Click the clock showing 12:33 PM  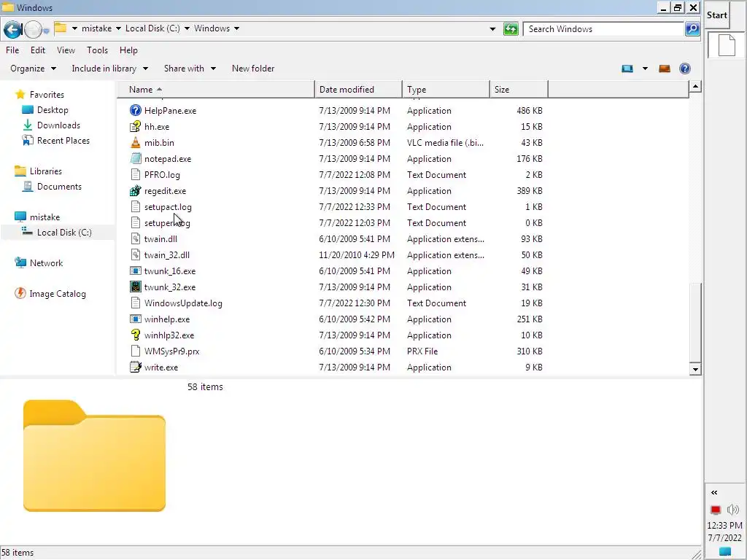click(724, 526)
